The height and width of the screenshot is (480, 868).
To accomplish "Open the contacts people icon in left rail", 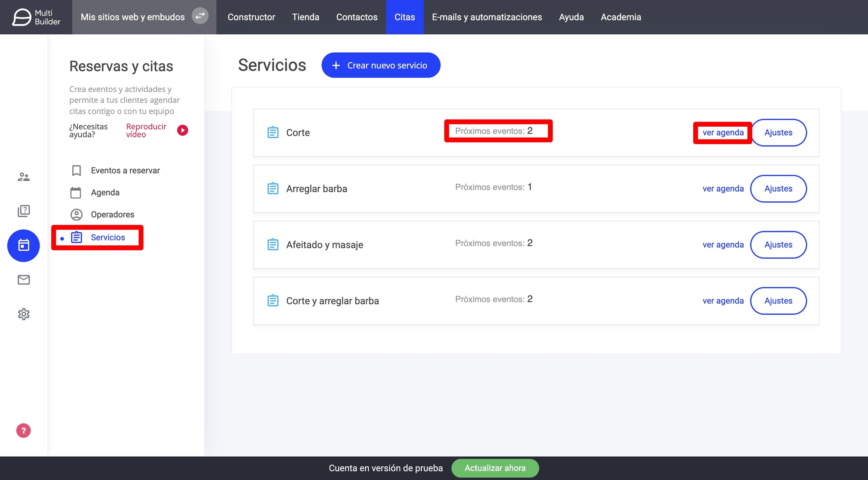I will (23, 176).
